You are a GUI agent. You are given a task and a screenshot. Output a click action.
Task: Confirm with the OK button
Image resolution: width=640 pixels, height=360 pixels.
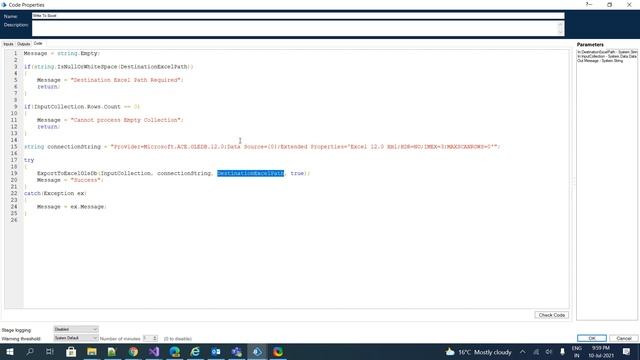click(x=592, y=338)
